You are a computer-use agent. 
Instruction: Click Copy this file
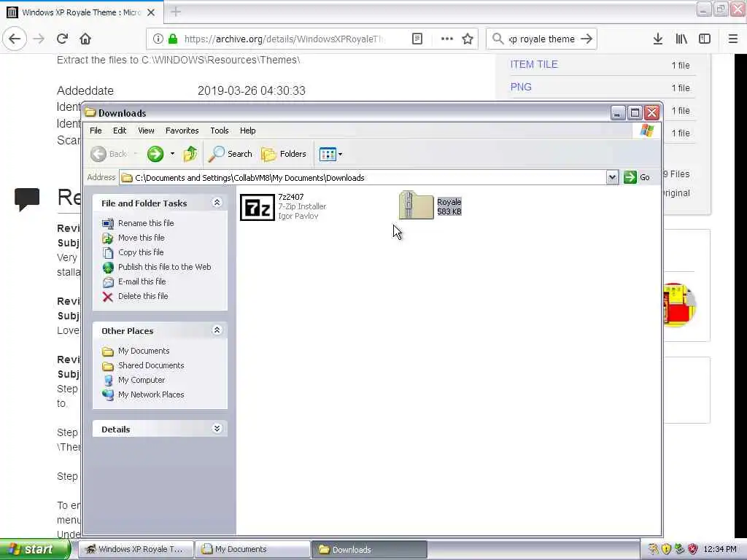tap(133, 252)
